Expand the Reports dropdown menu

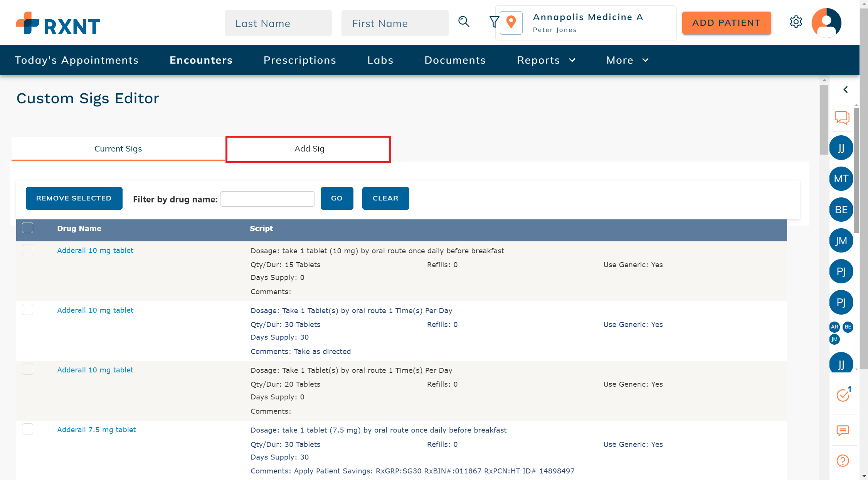(x=546, y=60)
